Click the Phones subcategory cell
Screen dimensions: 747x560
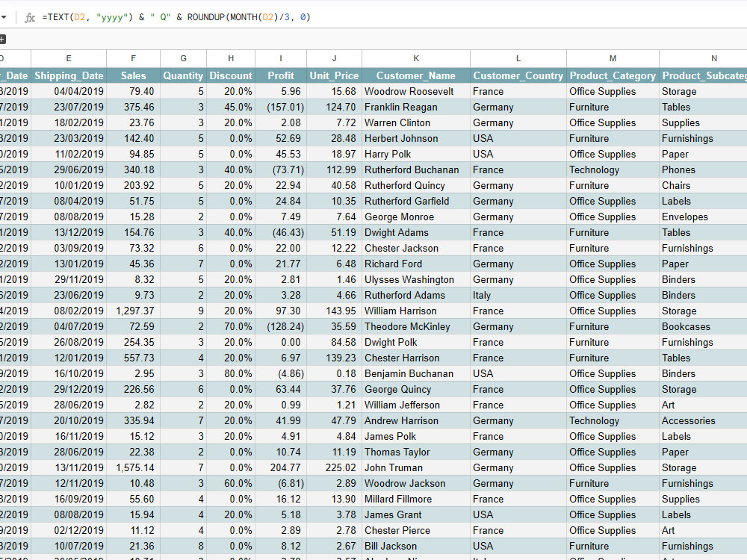point(703,170)
